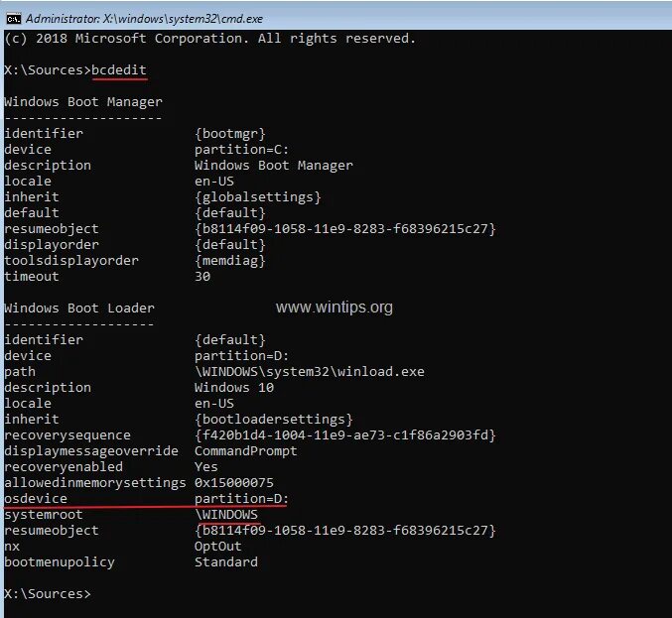Viewport: 672px width, 618px height.
Task: Select the timeout value 30
Action: coord(202,276)
